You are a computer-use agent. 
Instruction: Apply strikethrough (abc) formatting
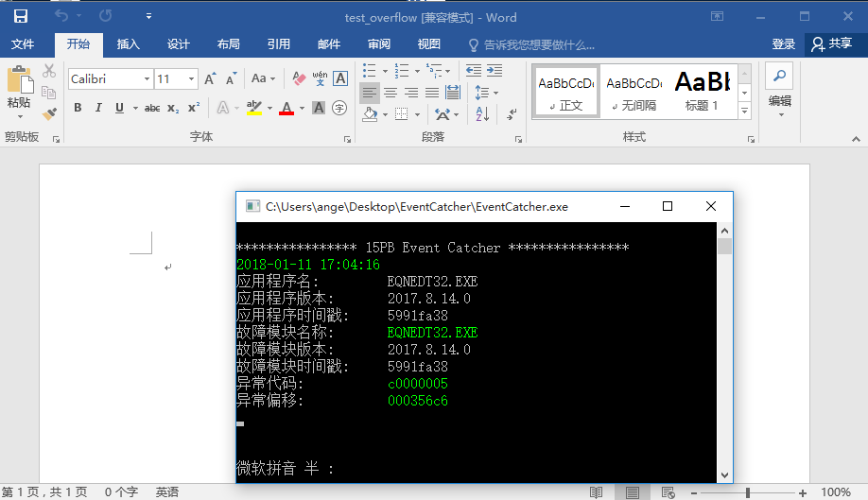click(x=152, y=108)
